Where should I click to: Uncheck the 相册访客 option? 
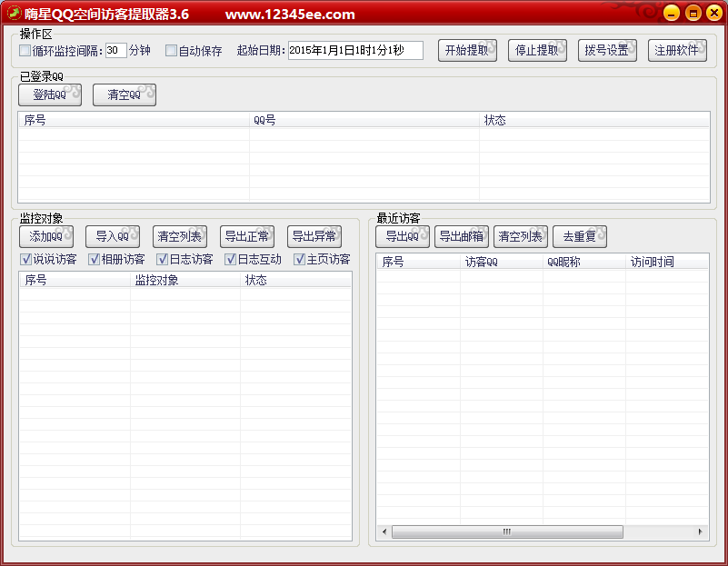coord(95,260)
